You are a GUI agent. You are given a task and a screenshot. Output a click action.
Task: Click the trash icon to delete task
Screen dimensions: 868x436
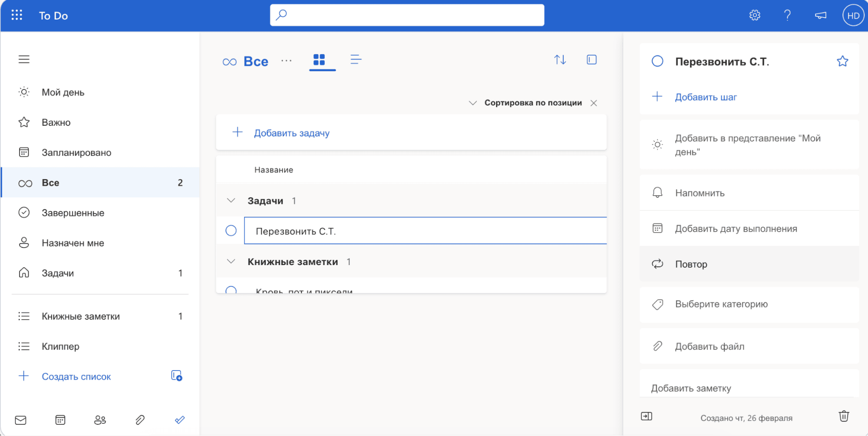tap(843, 416)
